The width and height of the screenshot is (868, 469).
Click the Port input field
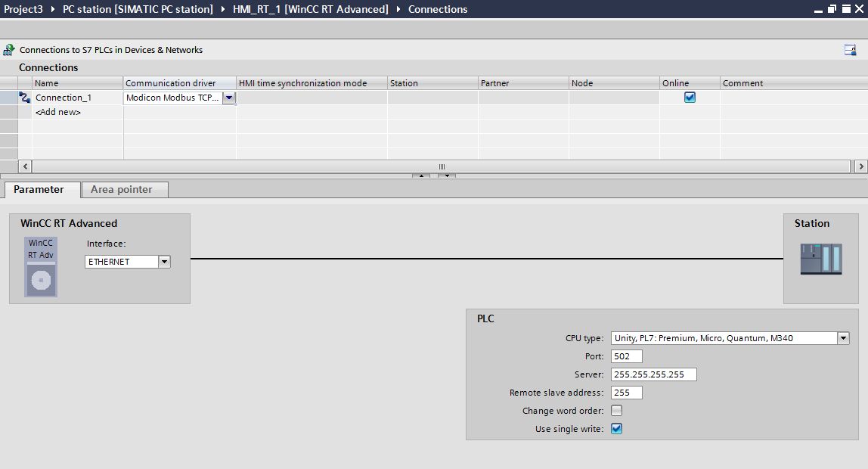[626, 356]
